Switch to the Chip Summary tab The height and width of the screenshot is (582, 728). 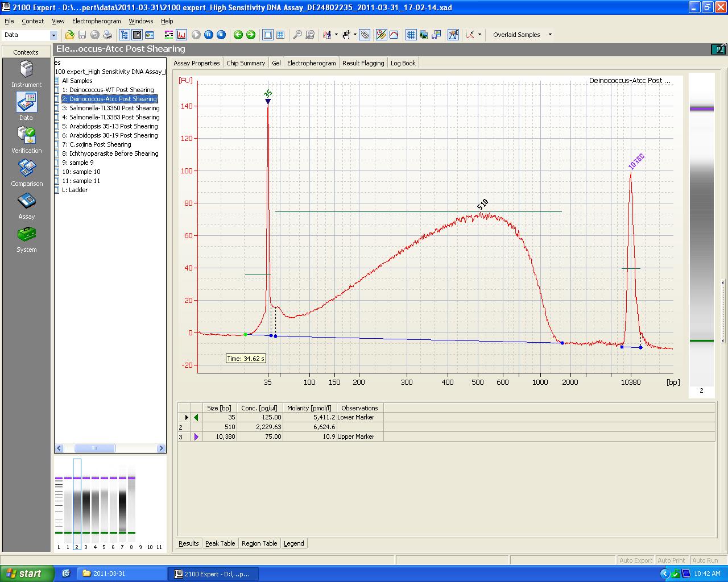(246, 63)
